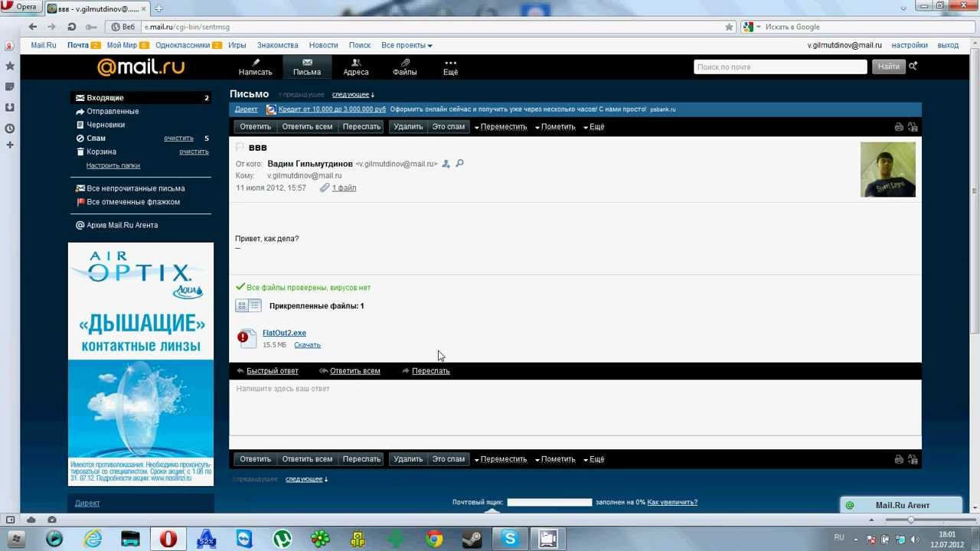Expand the top Переместить dropdown
The width and height of the screenshot is (980, 551).
click(x=501, y=127)
